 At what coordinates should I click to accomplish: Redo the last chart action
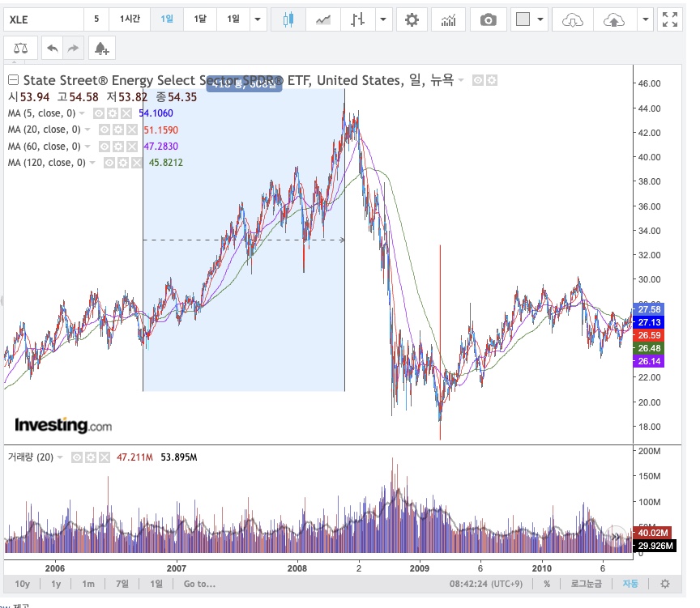point(73,49)
